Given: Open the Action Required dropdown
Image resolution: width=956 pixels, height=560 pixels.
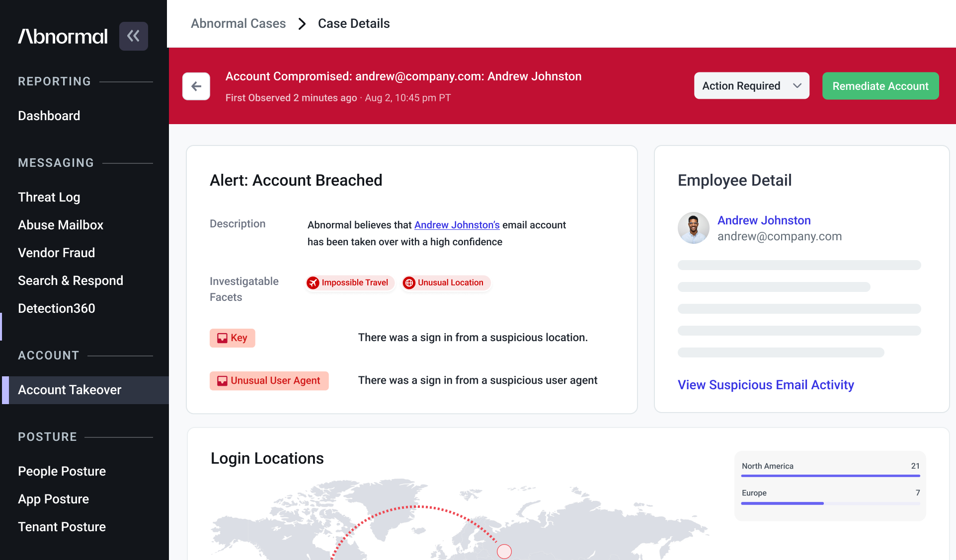Looking at the screenshot, I should point(751,86).
